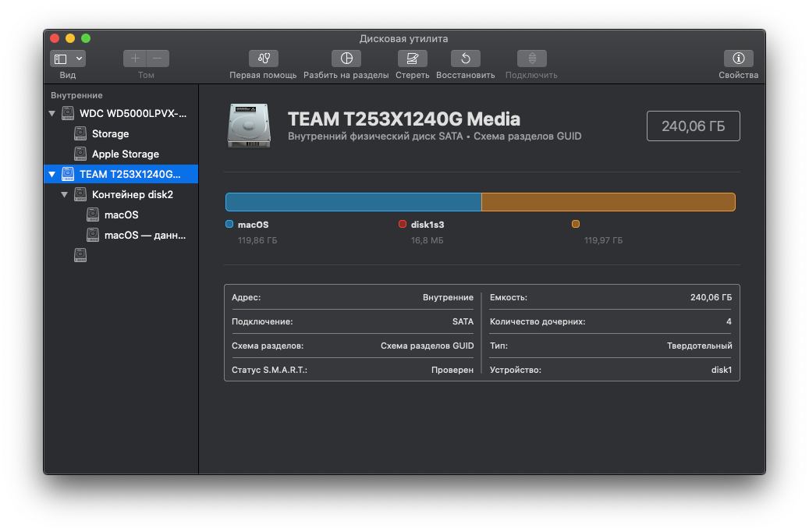The height and width of the screenshot is (532, 809).
Task: Open the View dropdown chevron
Action: coord(79,59)
